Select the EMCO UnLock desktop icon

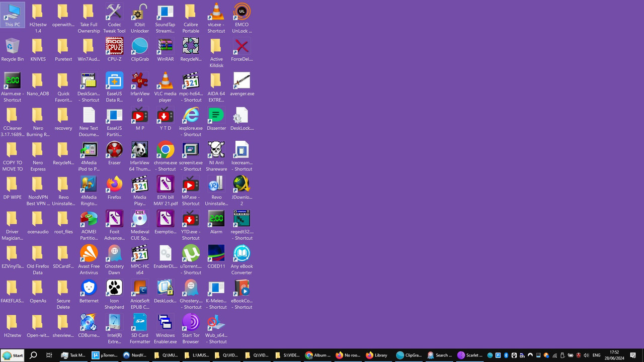242,19
